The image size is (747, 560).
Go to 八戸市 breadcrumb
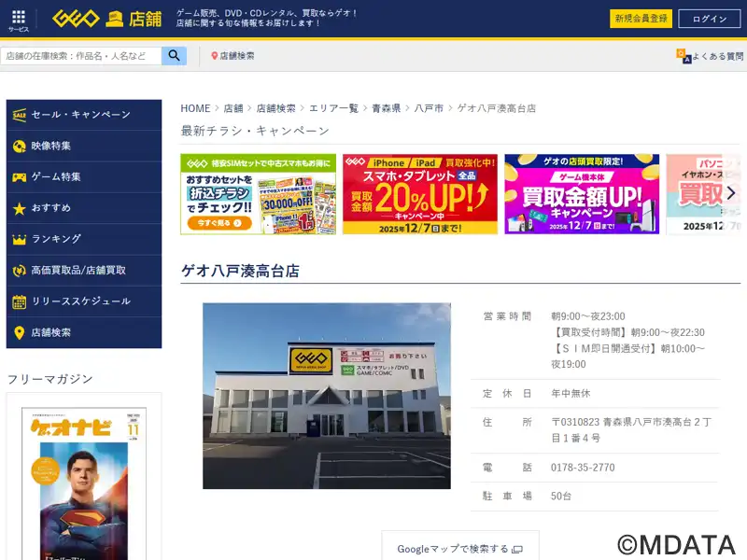429,108
